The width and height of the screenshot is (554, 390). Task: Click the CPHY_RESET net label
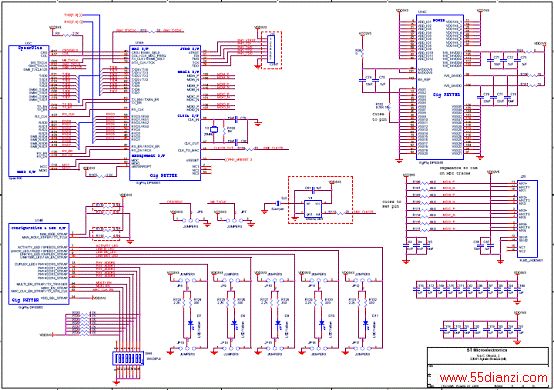(x=238, y=160)
